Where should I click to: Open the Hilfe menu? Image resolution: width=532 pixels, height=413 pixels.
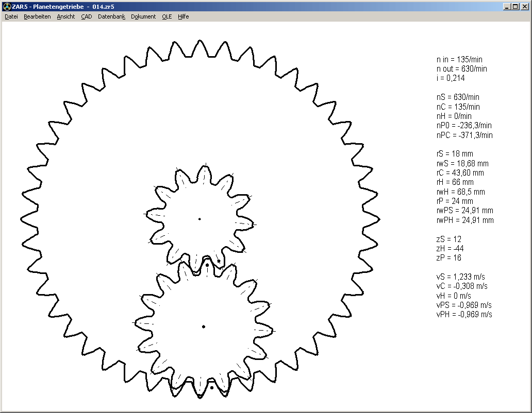point(184,16)
